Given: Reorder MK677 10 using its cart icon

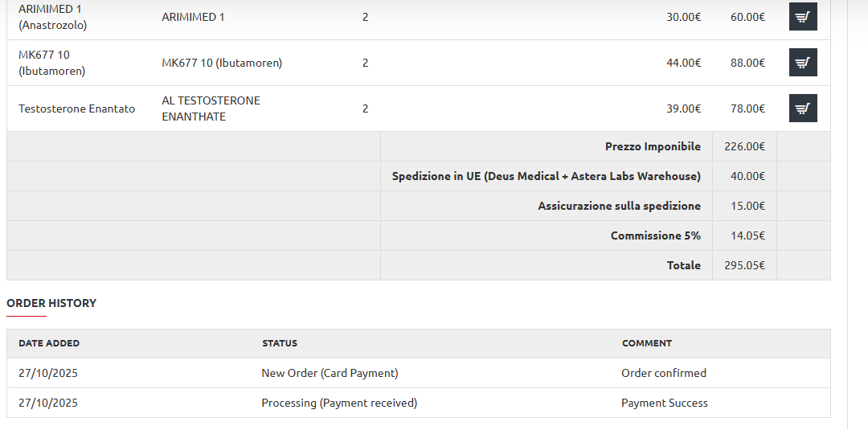Looking at the screenshot, I should [x=803, y=63].
